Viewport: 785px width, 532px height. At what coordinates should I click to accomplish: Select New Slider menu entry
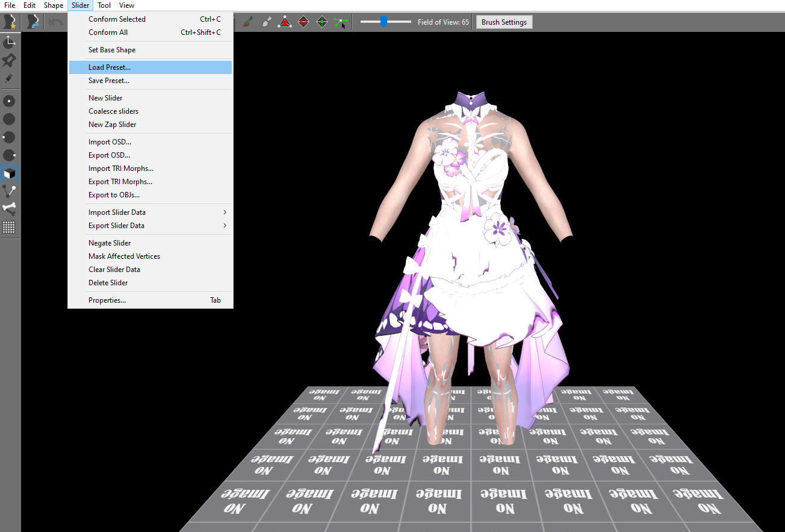coord(150,98)
